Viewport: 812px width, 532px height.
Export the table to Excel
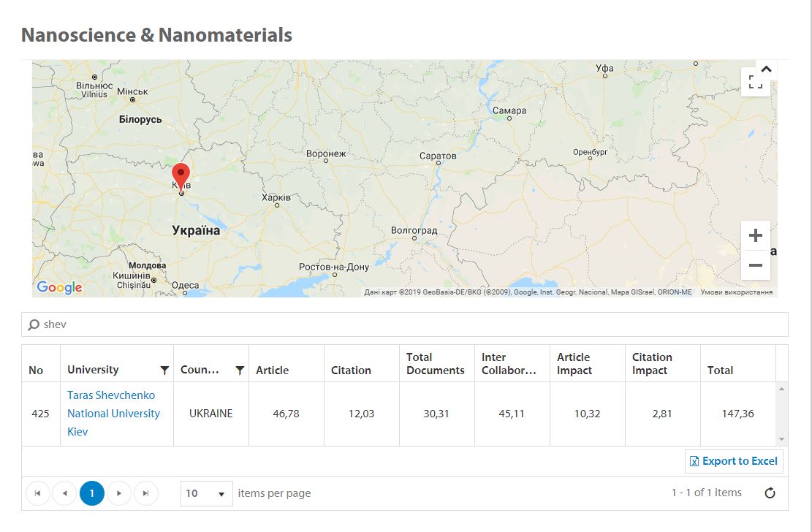point(734,461)
